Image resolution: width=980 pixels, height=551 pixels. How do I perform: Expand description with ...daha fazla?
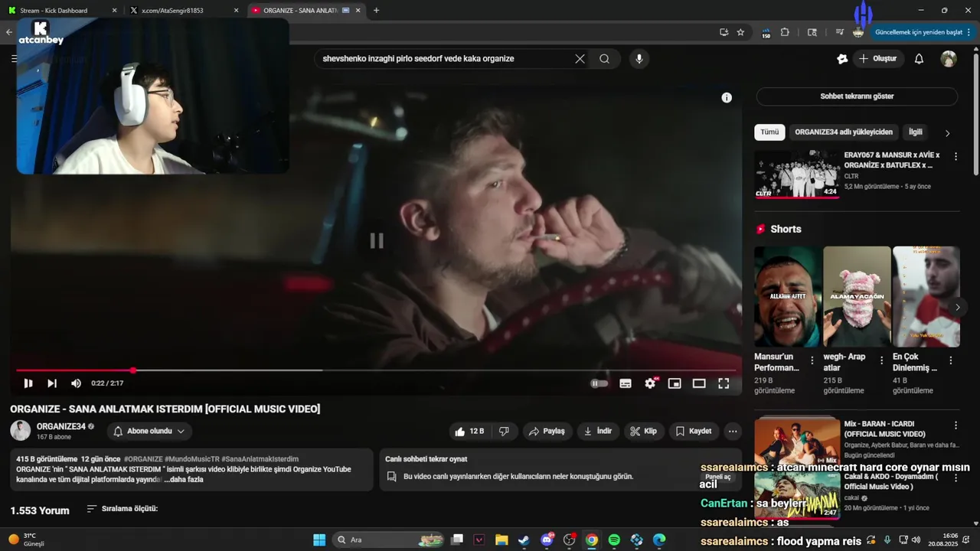click(x=184, y=479)
